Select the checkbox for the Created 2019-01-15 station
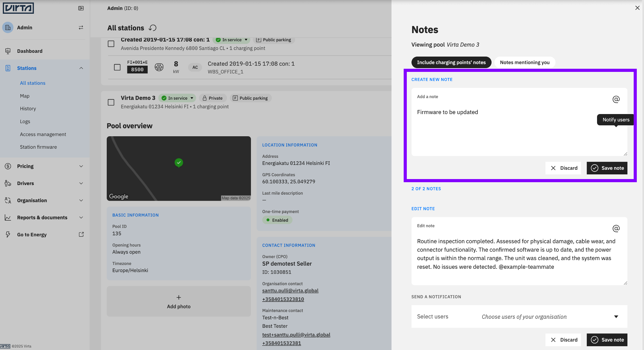The image size is (644, 350). tap(111, 44)
